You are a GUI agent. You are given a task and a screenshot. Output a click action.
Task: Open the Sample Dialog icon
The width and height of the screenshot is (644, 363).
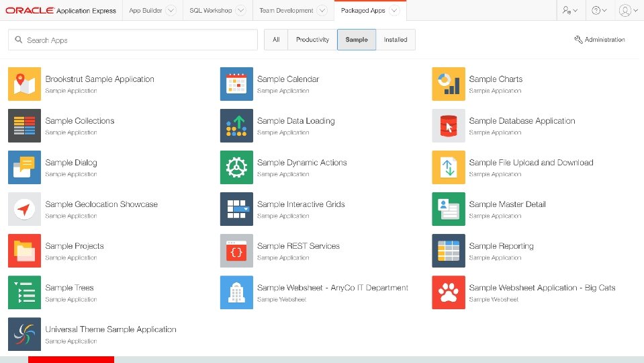tap(24, 167)
